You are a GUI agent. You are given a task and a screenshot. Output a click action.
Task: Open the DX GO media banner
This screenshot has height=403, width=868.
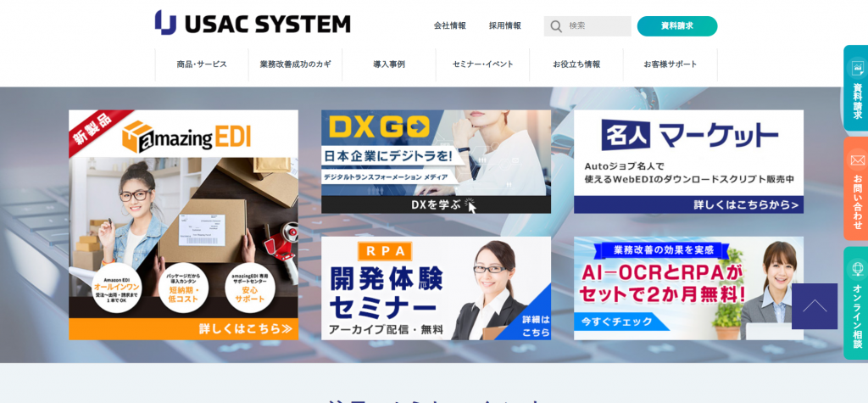[437, 161]
